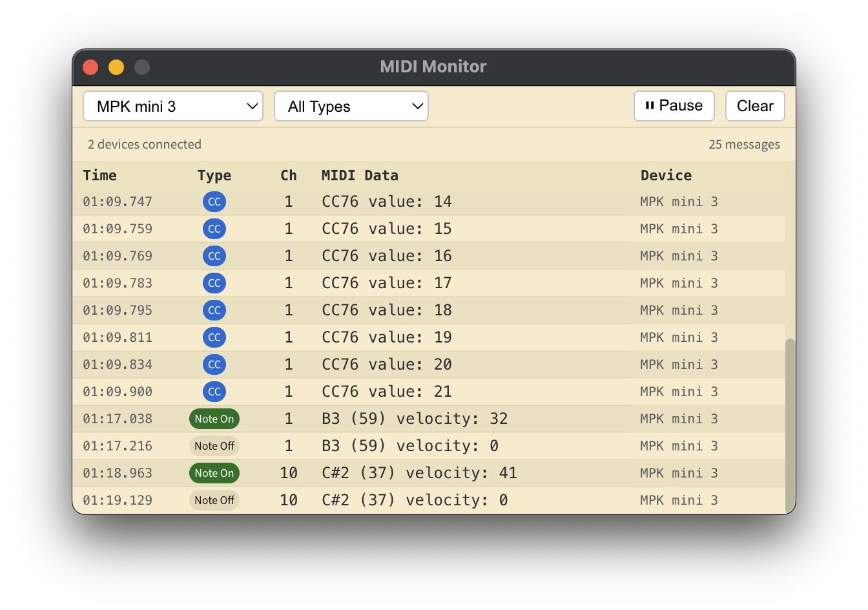This screenshot has height=610, width=868.
Task: Select the CC icon next to value 15
Action: point(214,229)
